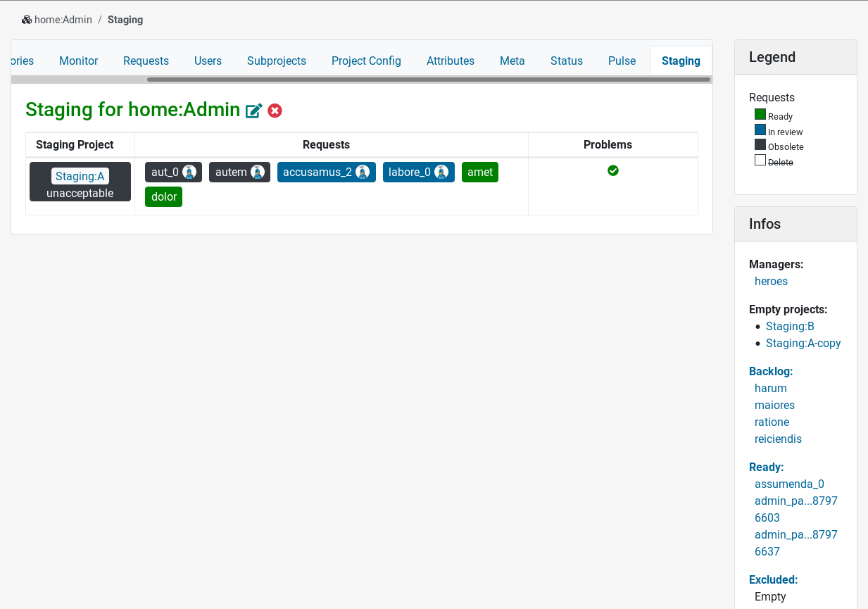Switch to the Project Config tab
Screen dimensions: 868x609
pyautogui.click(x=366, y=61)
